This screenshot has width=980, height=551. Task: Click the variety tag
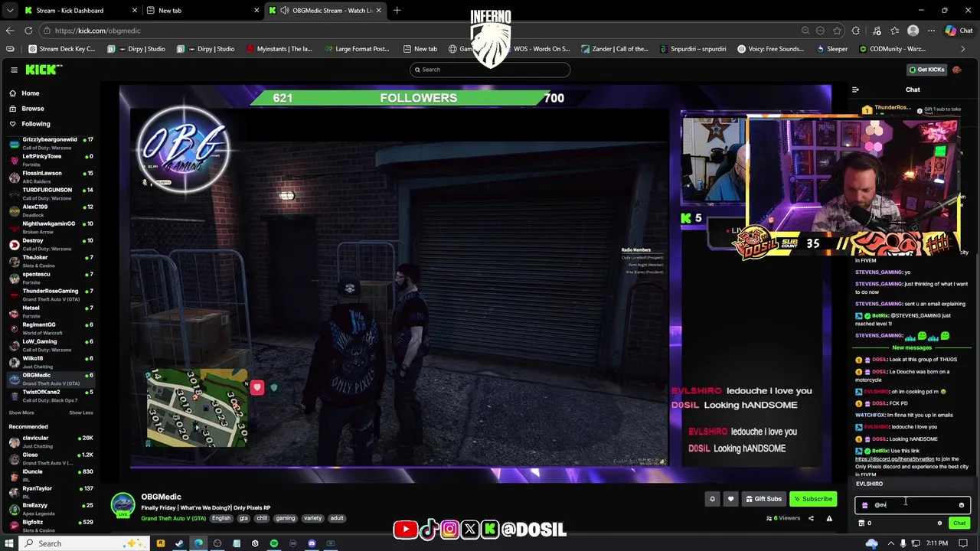(312, 518)
